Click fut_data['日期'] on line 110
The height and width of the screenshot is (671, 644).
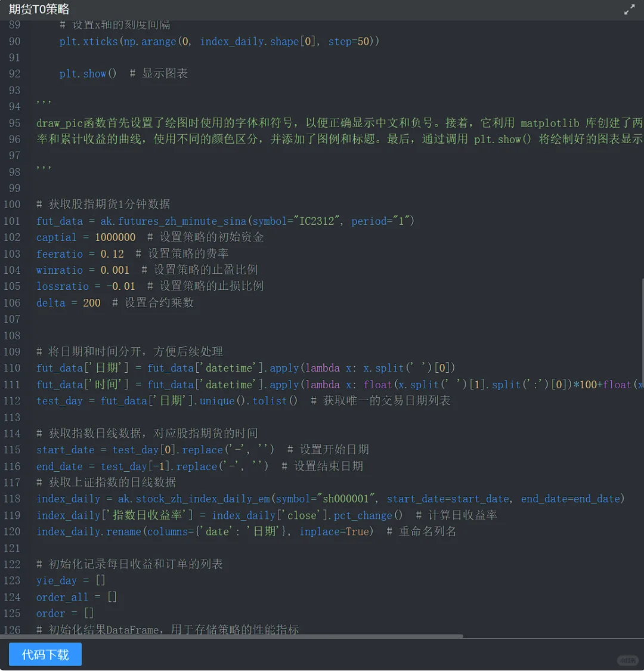coord(82,368)
